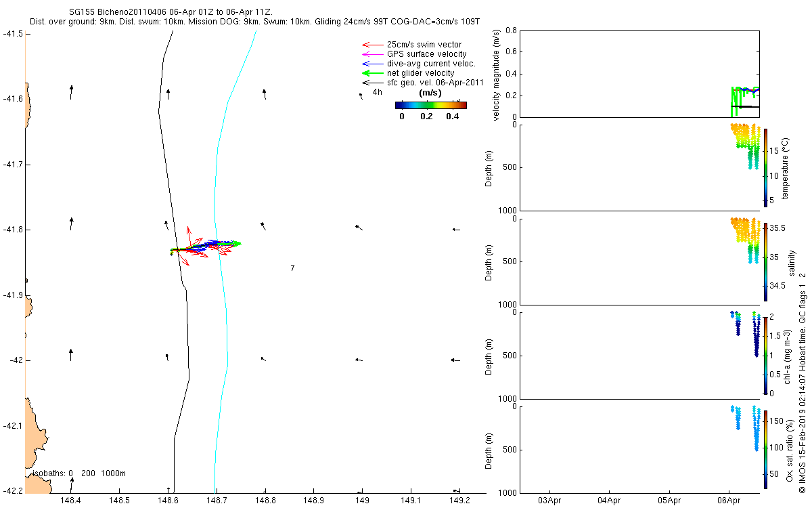Click the '-41.8' latitude tick label
This screenshot has height=508, width=812.
coord(13,230)
